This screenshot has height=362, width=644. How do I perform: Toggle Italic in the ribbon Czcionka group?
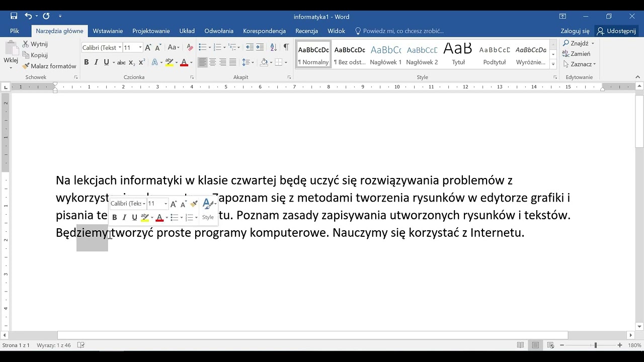(x=96, y=63)
